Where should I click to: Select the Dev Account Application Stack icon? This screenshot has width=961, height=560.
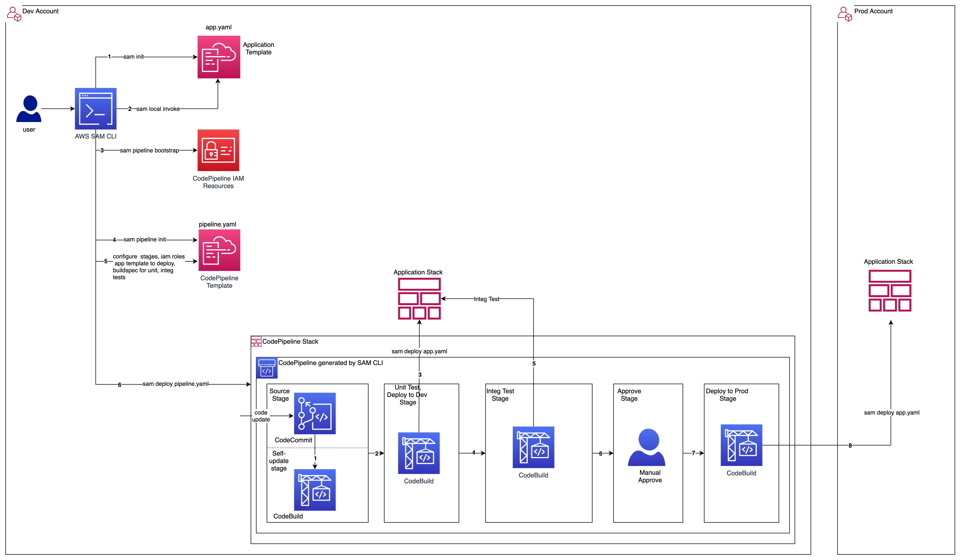[x=420, y=299]
